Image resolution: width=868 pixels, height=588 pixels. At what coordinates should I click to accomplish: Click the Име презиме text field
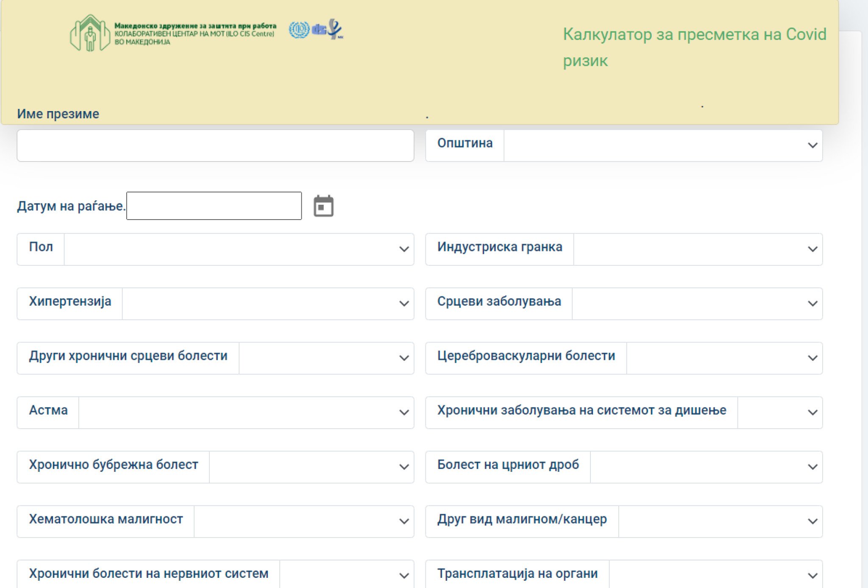click(x=215, y=145)
